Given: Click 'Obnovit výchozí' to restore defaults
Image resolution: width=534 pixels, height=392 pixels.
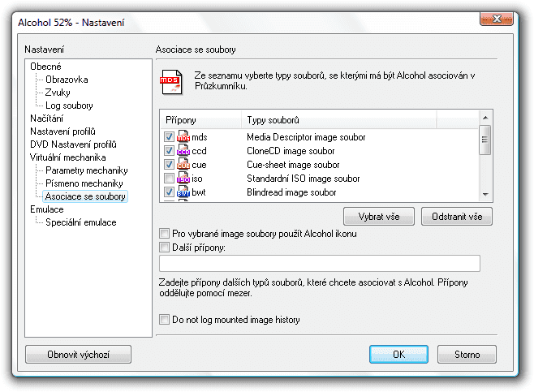Looking at the screenshot, I should coord(79,355).
